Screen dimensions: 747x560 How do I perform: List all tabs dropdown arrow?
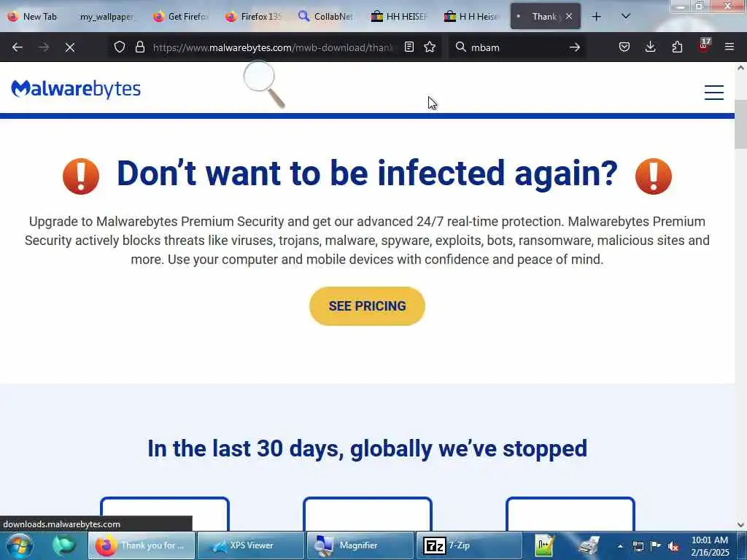coord(626,17)
